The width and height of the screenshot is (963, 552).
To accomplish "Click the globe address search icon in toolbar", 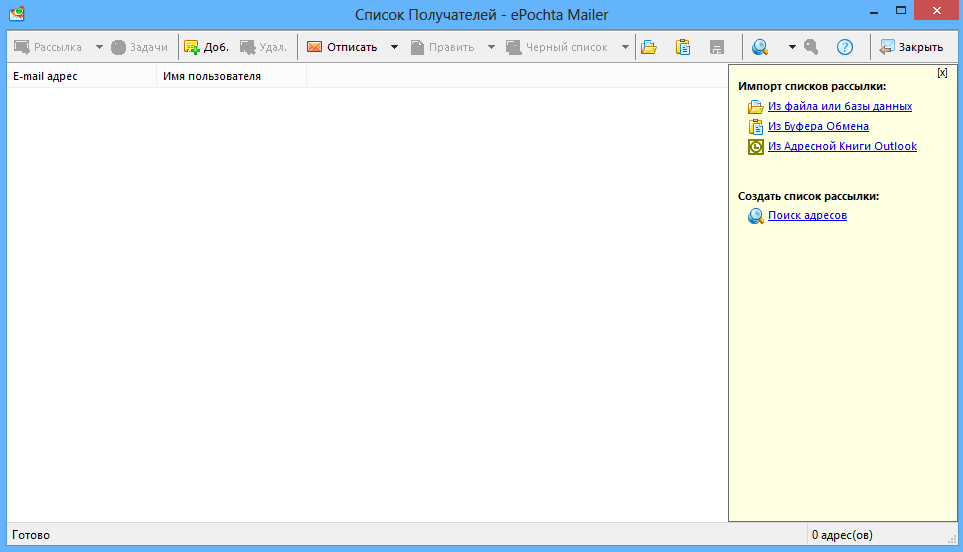I will (760, 47).
